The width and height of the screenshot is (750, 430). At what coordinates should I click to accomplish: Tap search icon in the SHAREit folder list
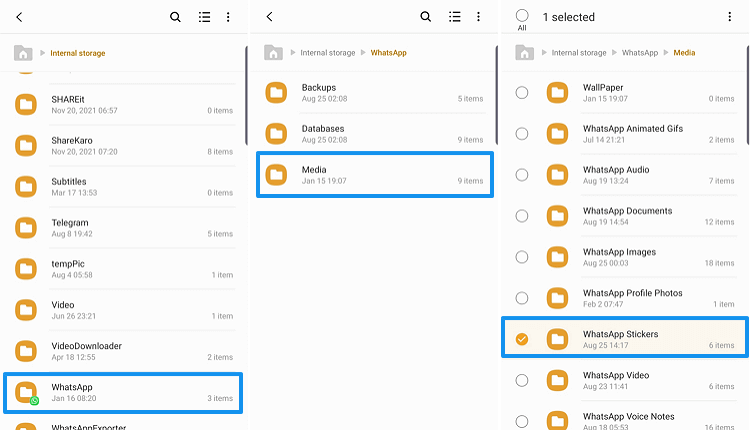coord(176,17)
